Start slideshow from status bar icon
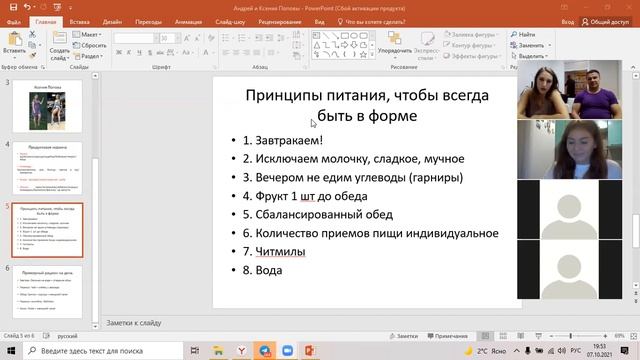 pos(538,336)
